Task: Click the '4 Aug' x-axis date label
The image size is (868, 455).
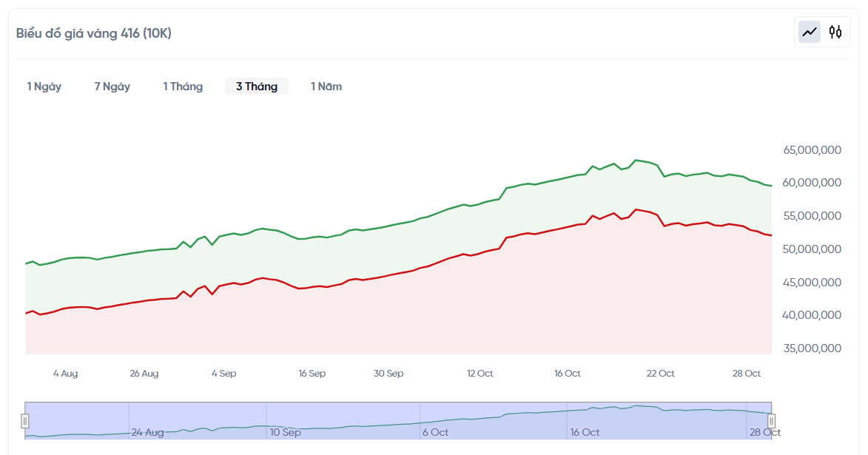Action: point(65,374)
